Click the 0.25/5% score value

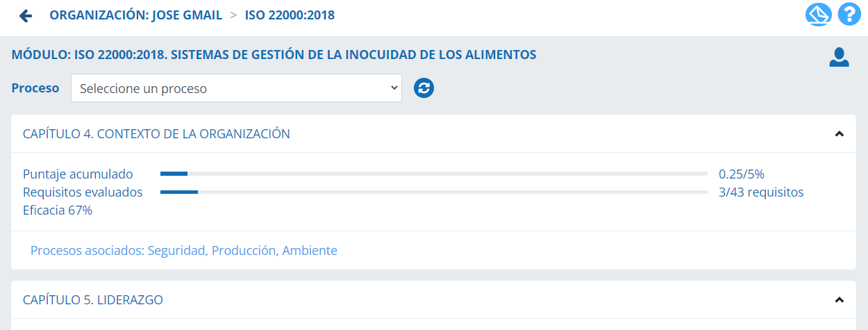coord(741,174)
